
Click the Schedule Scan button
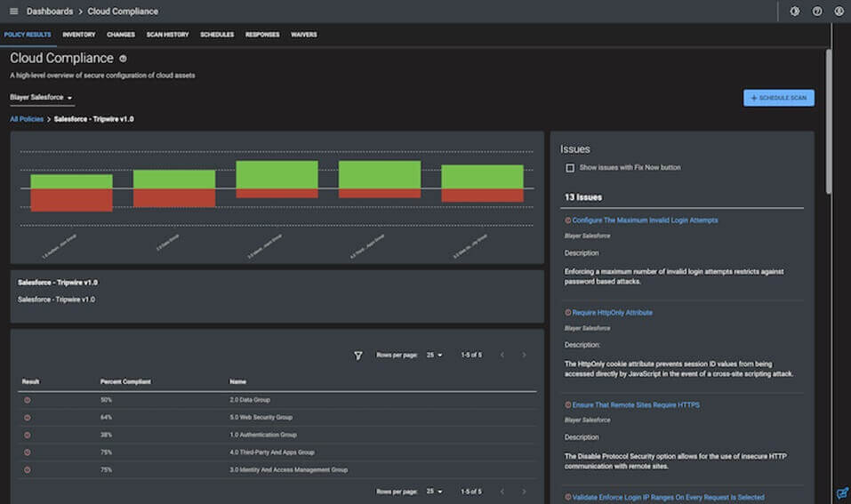click(778, 98)
